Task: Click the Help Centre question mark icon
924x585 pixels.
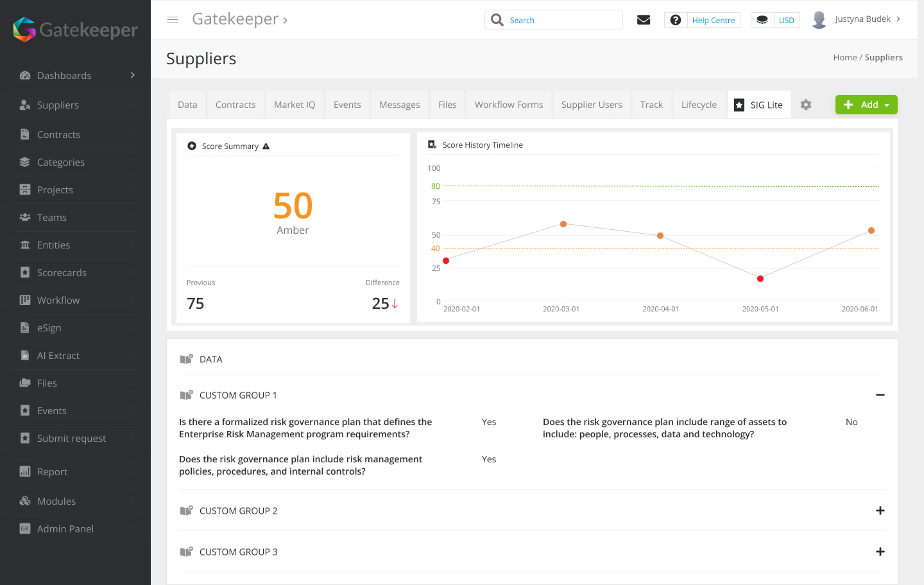Action: click(x=675, y=19)
